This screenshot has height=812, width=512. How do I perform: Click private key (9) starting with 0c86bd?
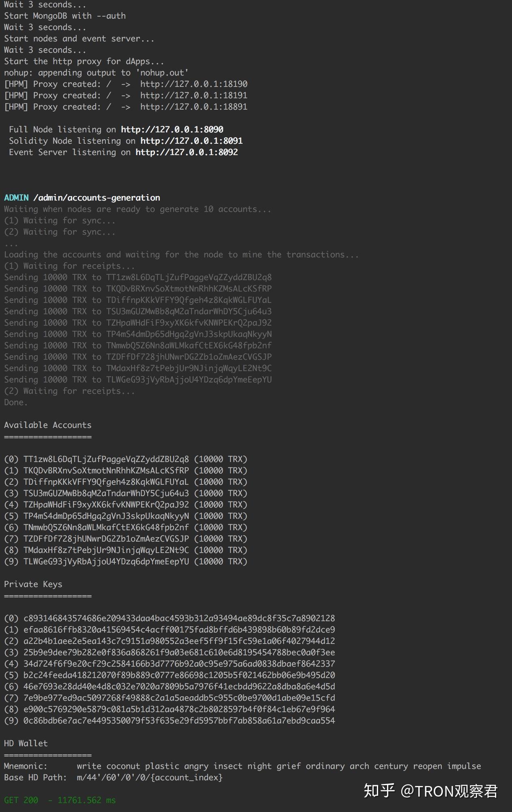click(179, 721)
